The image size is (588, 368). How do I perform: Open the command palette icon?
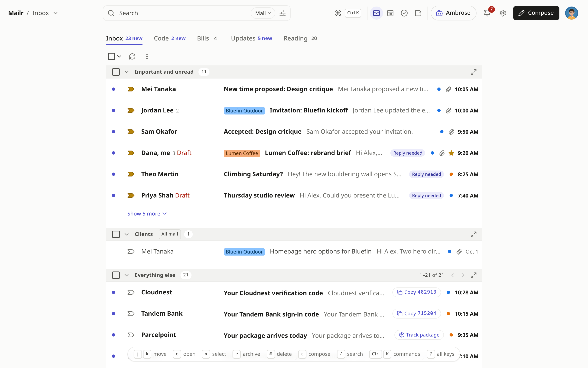coord(338,13)
